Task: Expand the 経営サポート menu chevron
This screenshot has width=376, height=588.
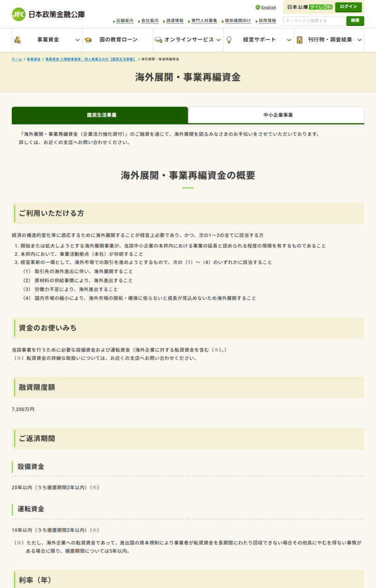Action: (x=289, y=40)
